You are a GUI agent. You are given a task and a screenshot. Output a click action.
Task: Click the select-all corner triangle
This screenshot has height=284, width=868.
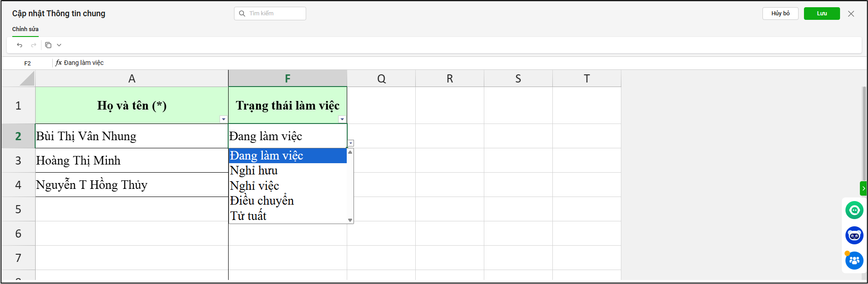click(x=27, y=78)
